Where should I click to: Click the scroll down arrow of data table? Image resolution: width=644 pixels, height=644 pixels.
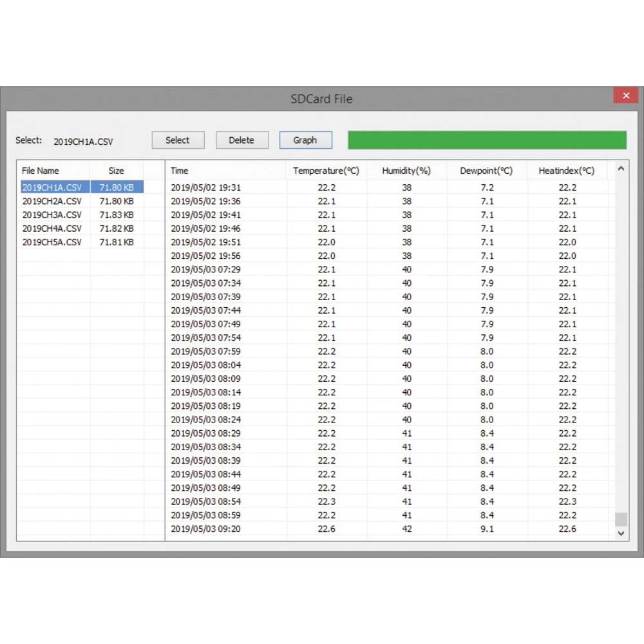click(621, 533)
